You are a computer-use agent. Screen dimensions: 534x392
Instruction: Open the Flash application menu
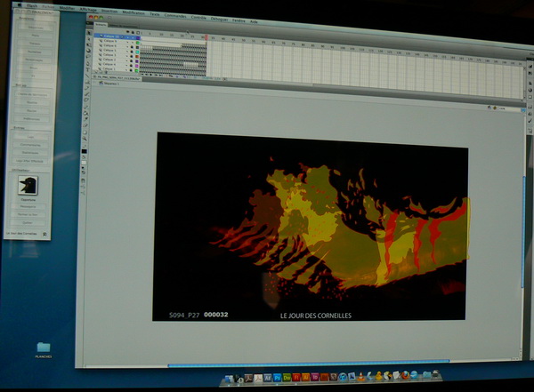click(32, 6)
